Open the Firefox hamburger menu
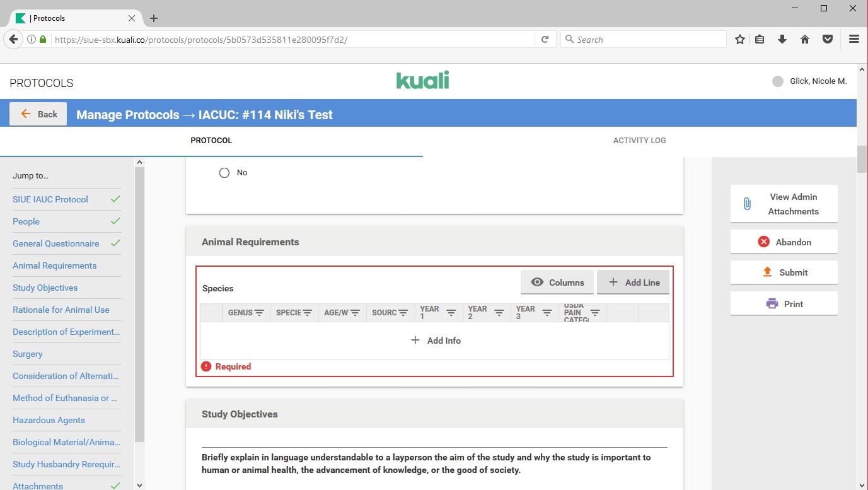868x490 pixels. pos(854,39)
